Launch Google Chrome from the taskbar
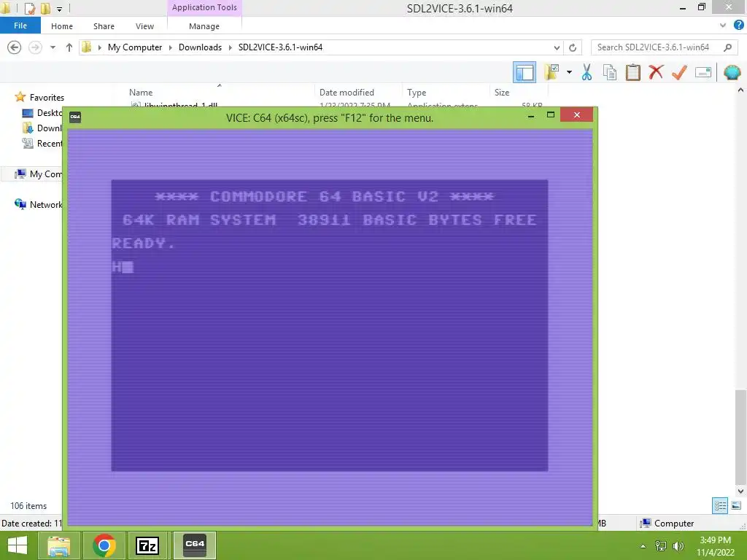Image resolution: width=747 pixels, height=560 pixels. point(104,545)
